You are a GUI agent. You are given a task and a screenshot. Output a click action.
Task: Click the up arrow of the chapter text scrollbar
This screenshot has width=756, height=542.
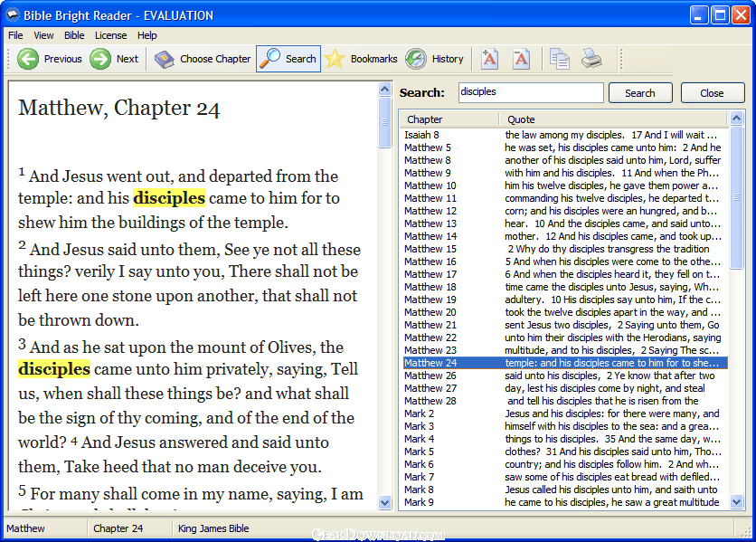[x=384, y=90]
